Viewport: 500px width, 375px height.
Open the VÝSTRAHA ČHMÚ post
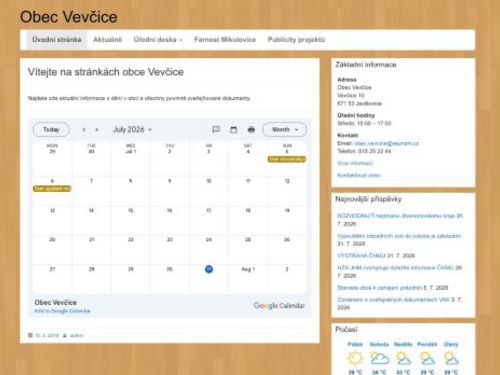362,256
